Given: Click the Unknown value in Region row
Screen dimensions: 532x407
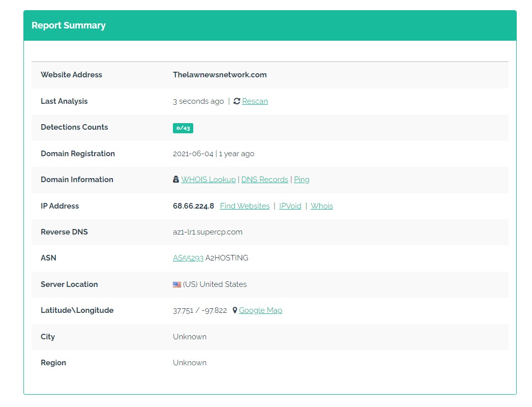Looking at the screenshot, I should pos(190,363).
